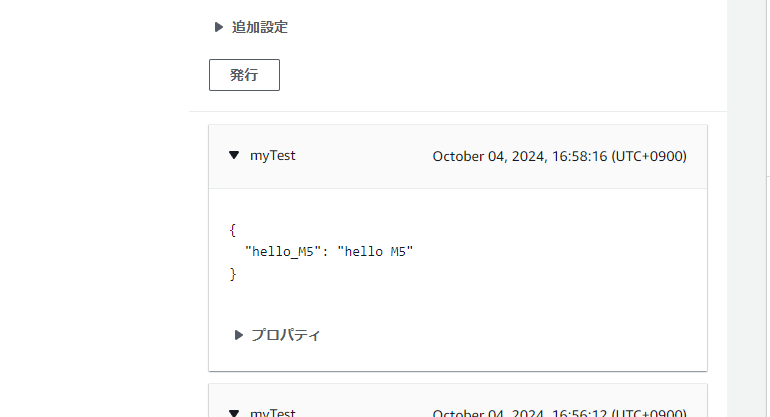Click the closing curly brace of payload
This screenshot has height=417, width=770.
233,273
